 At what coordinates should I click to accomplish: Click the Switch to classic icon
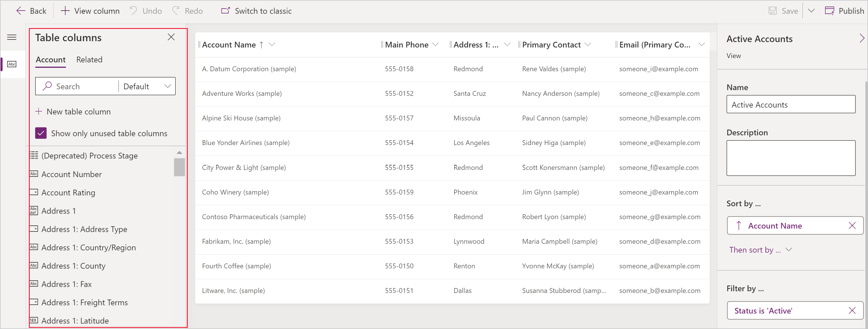point(224,11)
